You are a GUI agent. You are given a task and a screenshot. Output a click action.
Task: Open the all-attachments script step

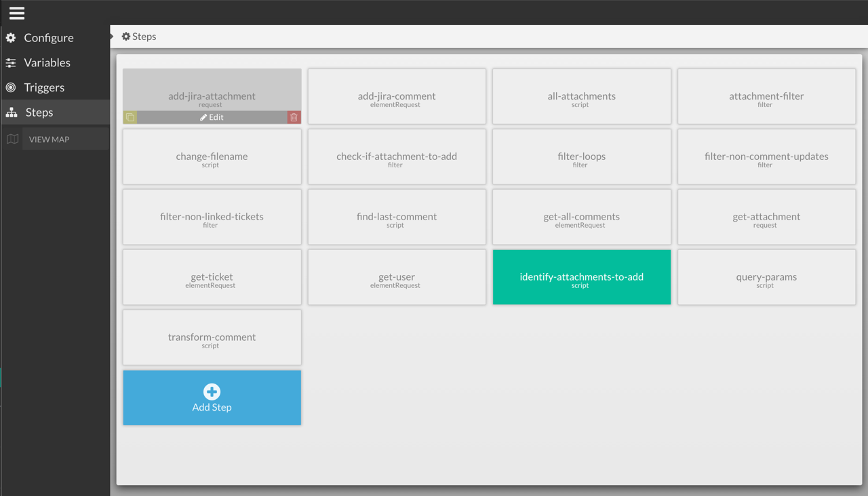582,96
